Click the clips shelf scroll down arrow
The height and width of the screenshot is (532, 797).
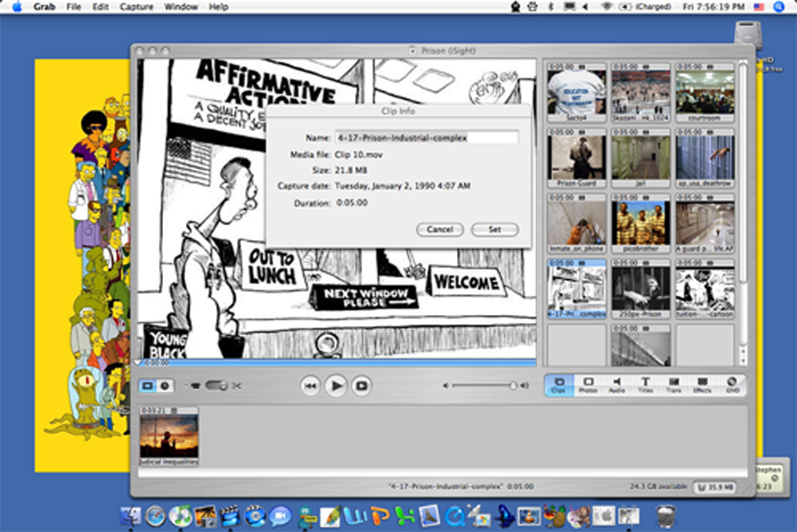coord(743,359)
